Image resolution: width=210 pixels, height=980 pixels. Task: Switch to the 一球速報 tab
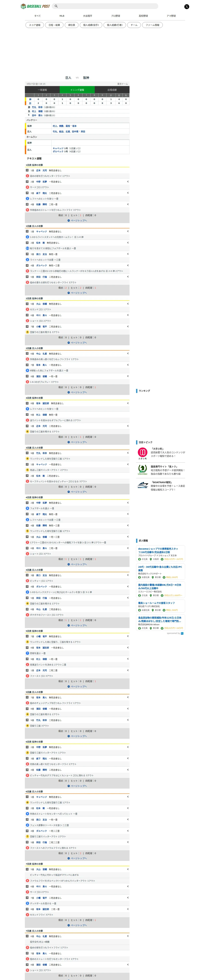(x=42, y=90)
